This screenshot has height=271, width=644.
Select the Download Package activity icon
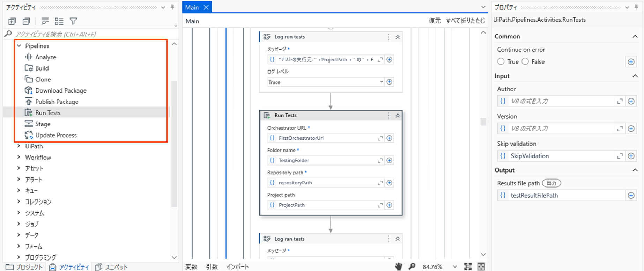click(x=29, y=90)
